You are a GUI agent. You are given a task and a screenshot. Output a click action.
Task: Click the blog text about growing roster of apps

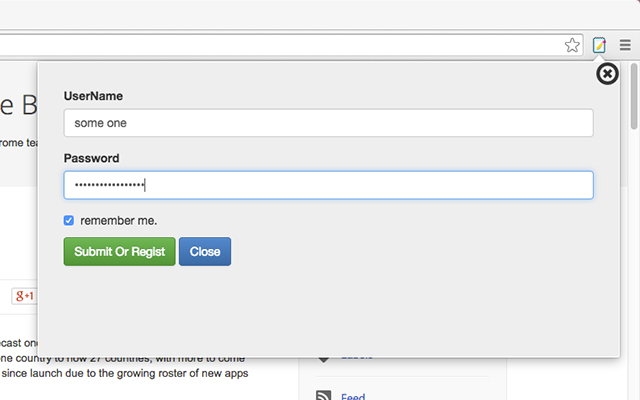124,373
